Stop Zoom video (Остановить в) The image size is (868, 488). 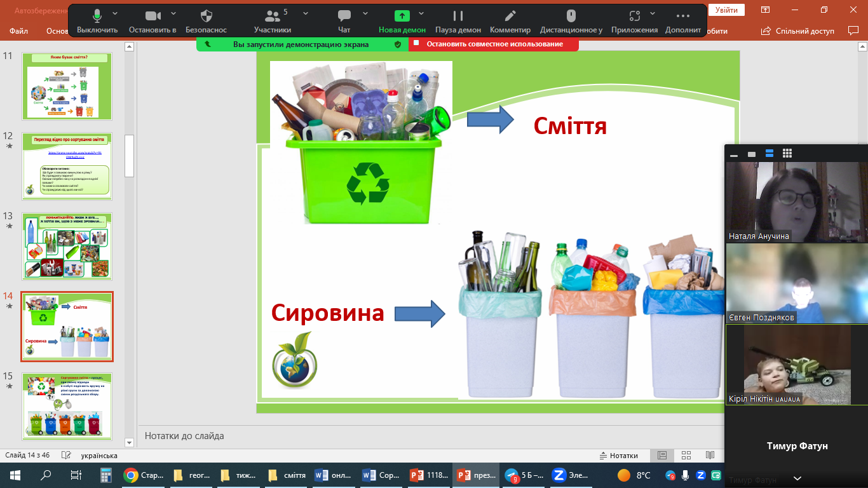click(x=152, y=22)
